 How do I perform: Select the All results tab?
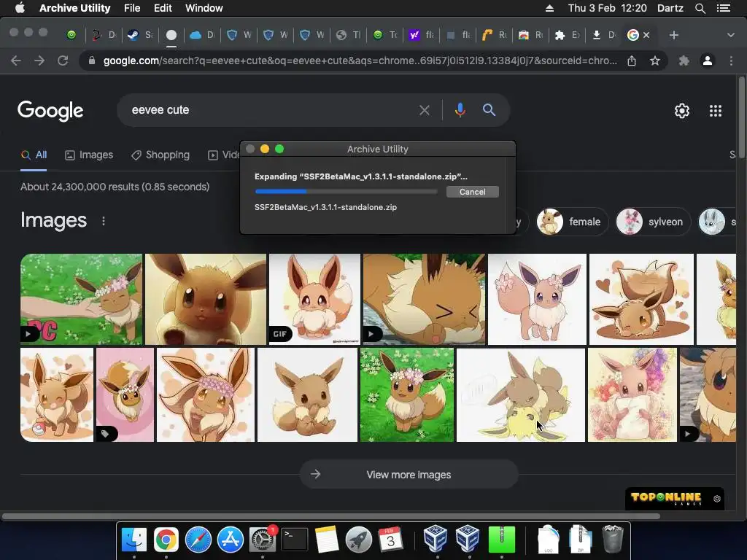34,155
